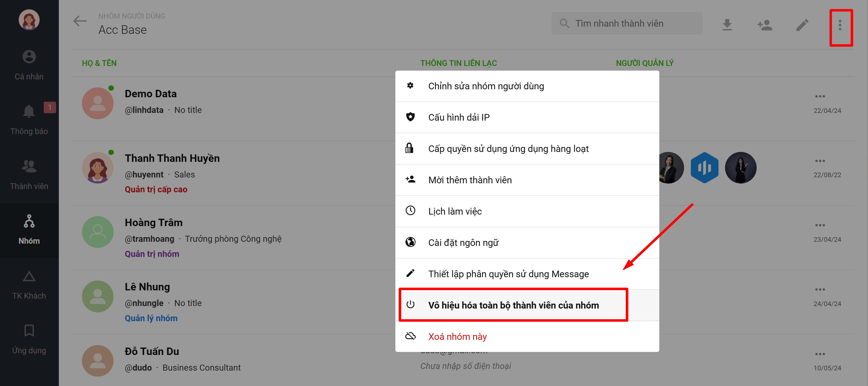
Task: Click the download members icon
Action: point(727,24)
